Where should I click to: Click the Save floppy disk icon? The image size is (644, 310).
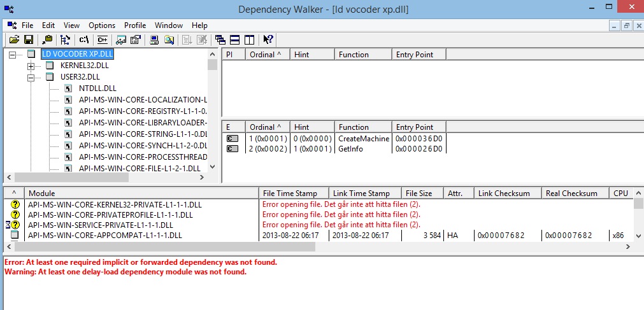[x=28, y=39]
